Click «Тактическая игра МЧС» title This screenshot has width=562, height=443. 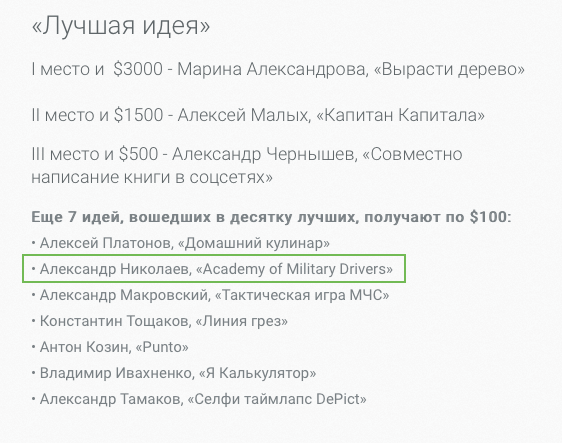302,295
